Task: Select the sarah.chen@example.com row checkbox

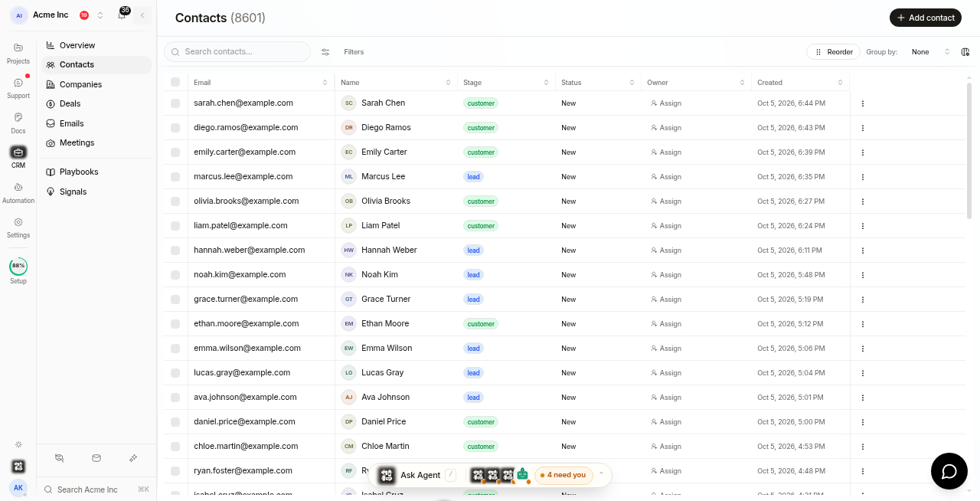Action: tap(175, 103)
